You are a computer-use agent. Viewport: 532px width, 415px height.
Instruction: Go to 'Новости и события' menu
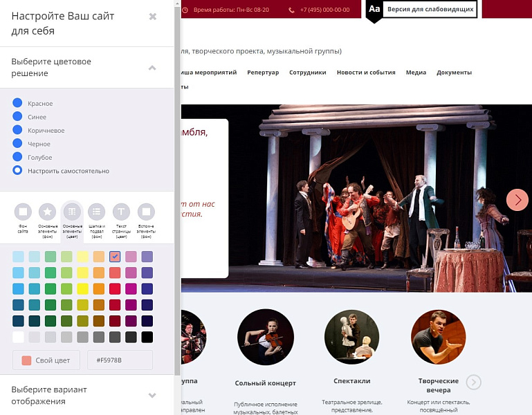click(366, 73)
